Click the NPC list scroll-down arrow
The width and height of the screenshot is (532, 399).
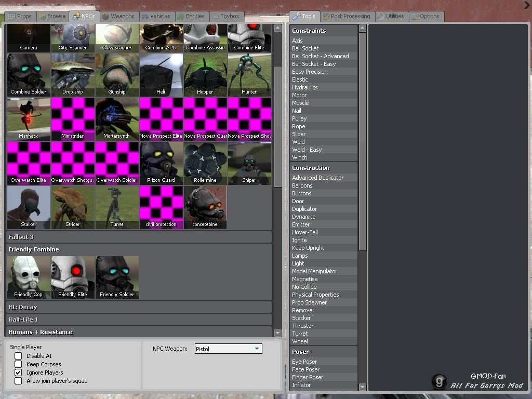coord(278,333)
